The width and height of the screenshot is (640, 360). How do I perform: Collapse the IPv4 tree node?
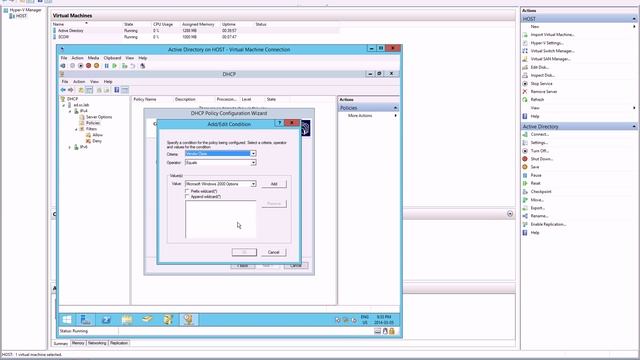(x=70, y=111)
